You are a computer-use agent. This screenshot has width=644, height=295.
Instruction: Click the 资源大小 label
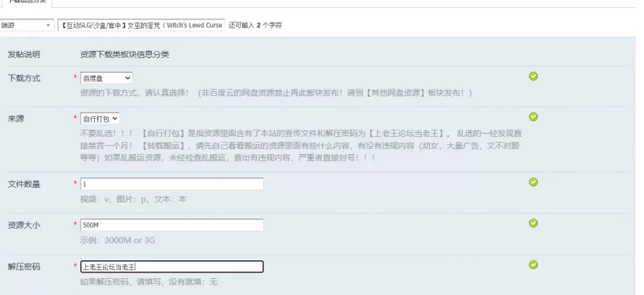pyautogui.click(x=24, y=226)
